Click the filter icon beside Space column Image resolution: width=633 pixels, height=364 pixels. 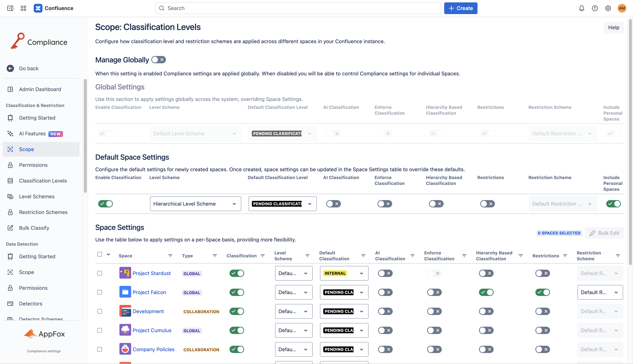pos(170,256)
